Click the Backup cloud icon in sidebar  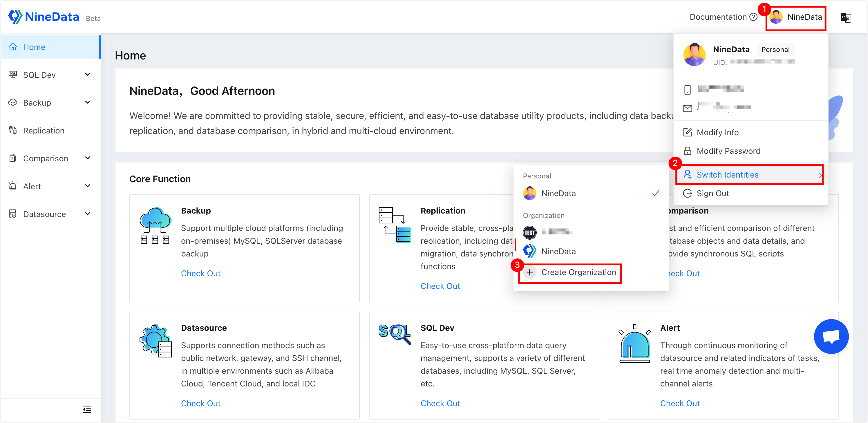point(13,102)
